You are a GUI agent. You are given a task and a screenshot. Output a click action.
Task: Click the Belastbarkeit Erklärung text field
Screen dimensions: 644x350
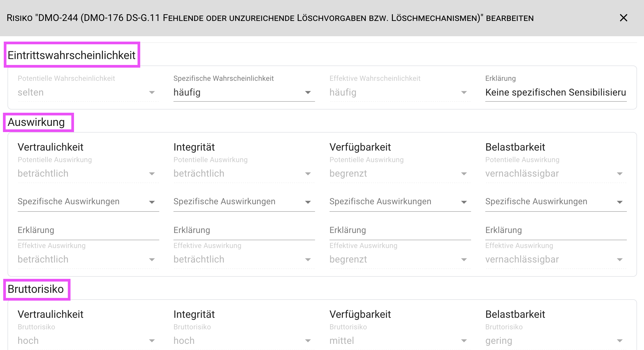coord(556,231)
